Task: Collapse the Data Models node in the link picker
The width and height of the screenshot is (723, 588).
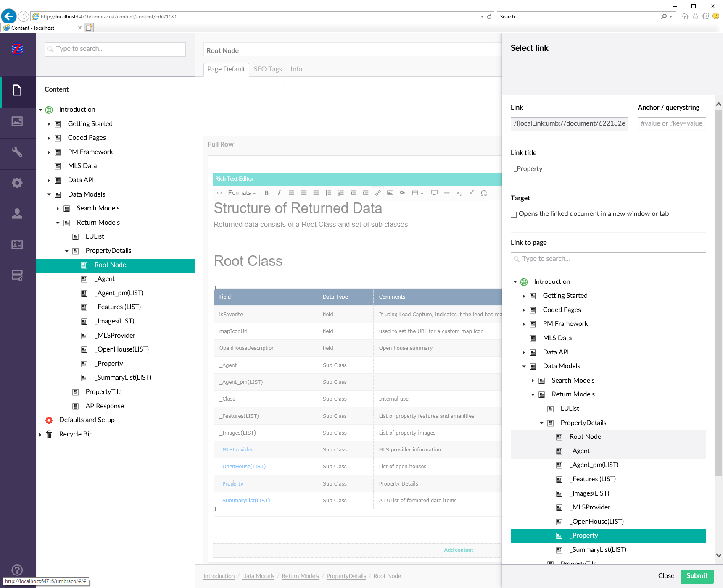Action: (524, 367)
